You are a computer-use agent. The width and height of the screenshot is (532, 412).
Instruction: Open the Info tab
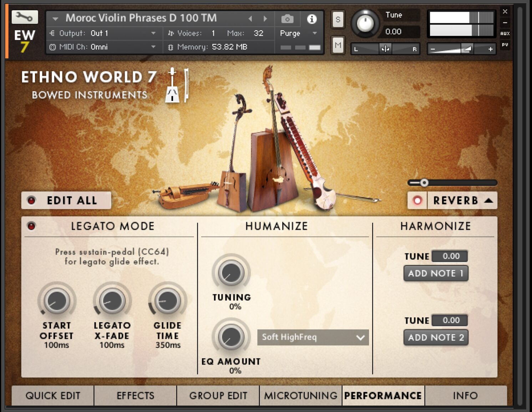coord(466,396)
